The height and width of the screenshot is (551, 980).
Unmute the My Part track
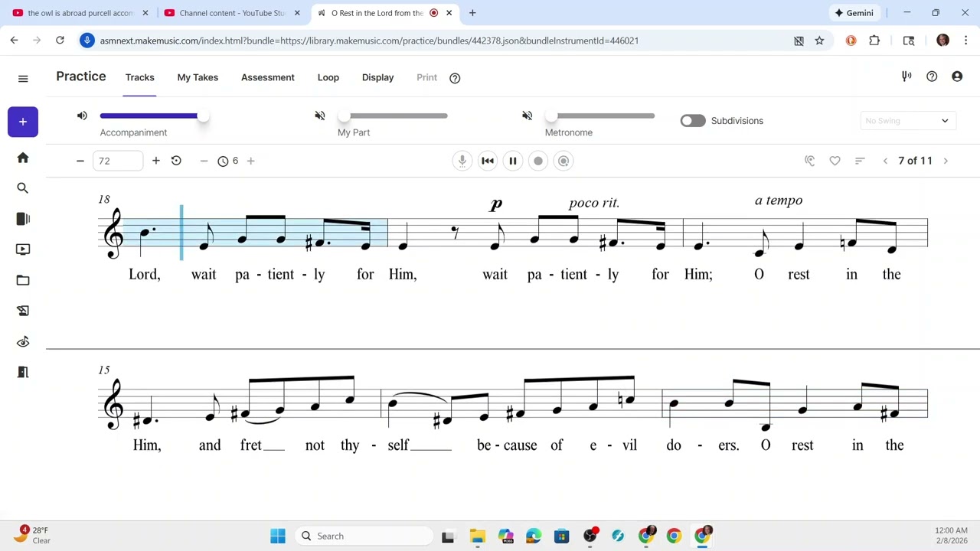[320, 116]
